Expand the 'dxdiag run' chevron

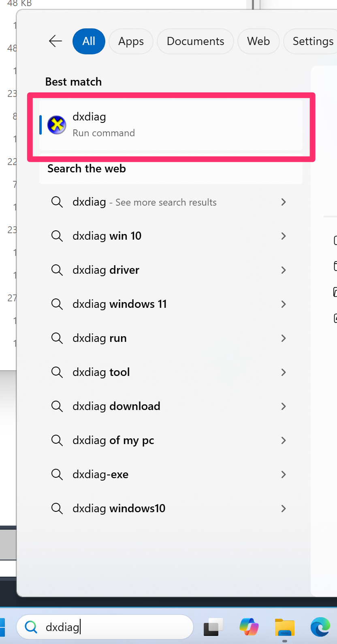tap(284, 338)
